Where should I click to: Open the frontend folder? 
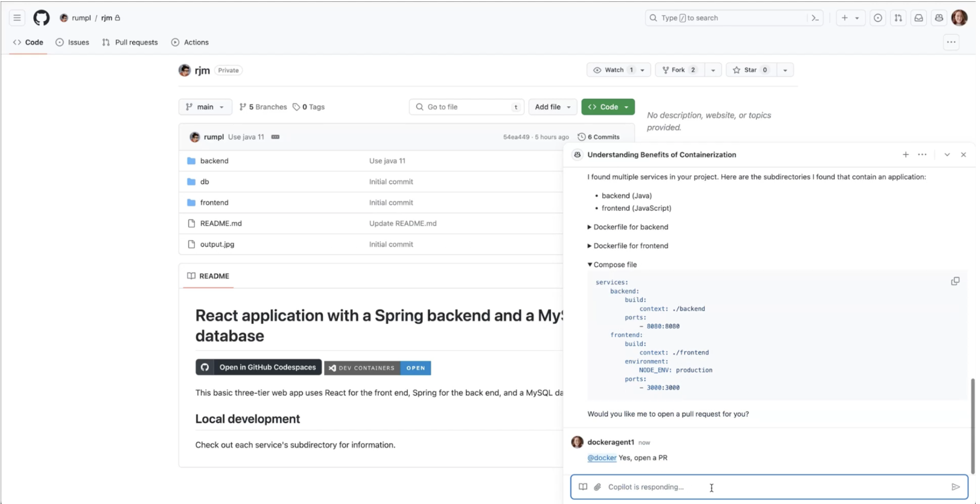pos(214,203)
